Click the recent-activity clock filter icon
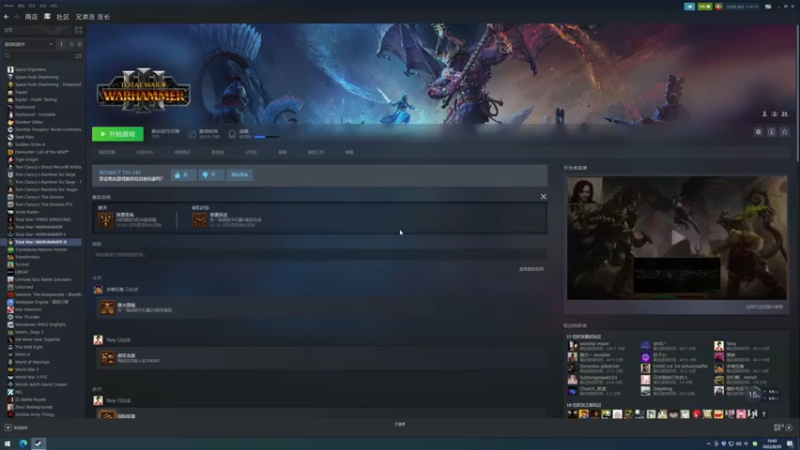This screenshot has width=800, height=450. pyautogui.click(x=71, y=44)
